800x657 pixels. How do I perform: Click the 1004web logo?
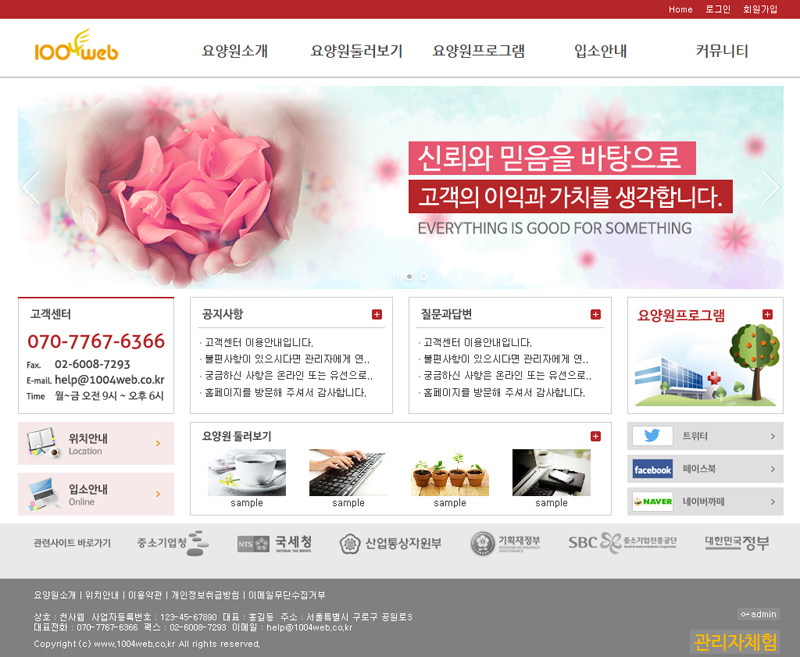tap(76, 47)
